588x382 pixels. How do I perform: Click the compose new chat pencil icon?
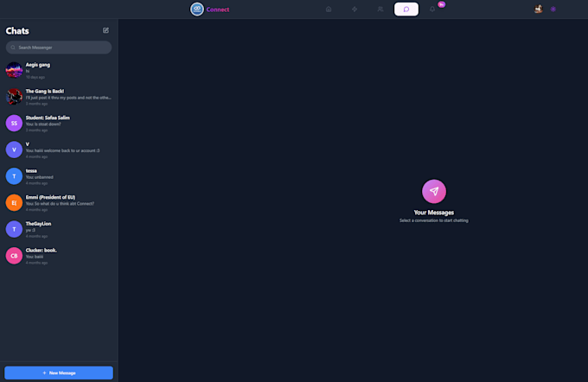pos(105,30)
